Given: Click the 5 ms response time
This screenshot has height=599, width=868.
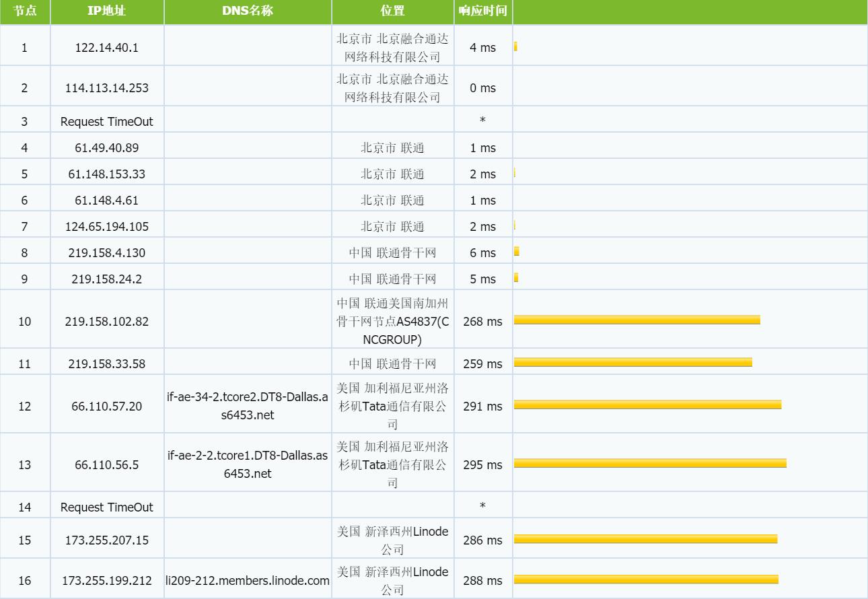Looking at the screenshot, I should 482,279.
